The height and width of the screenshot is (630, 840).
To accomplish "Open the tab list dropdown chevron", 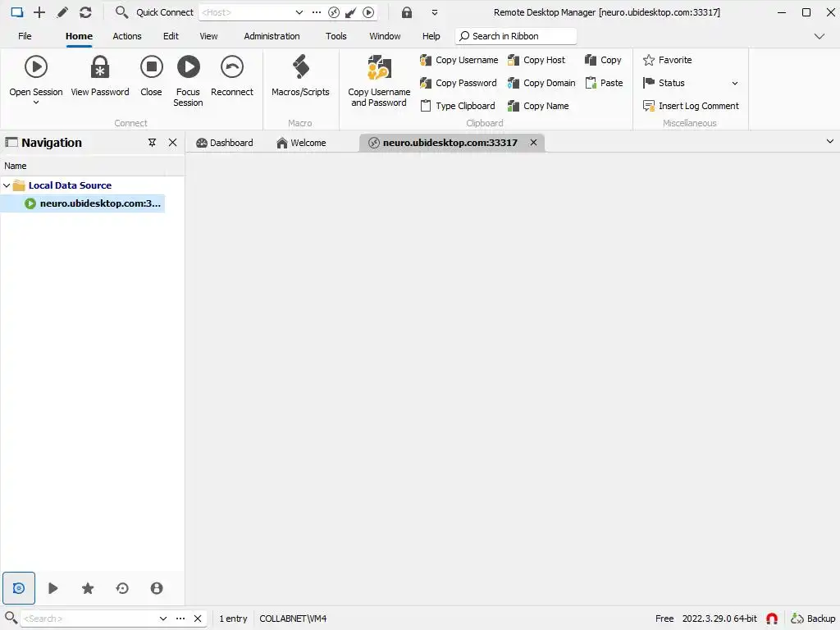I will tap(830, 141).
